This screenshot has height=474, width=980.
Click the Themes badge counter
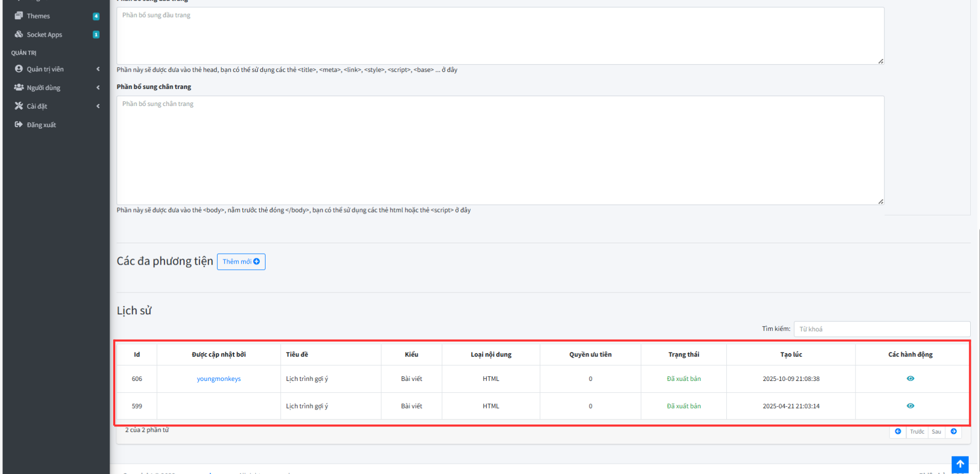coord(96,16)
